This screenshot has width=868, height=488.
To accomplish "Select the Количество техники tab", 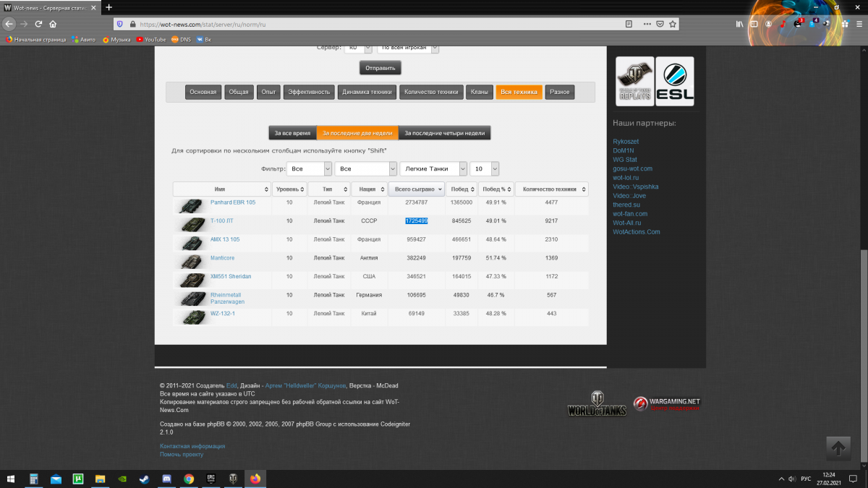I will [x=431, y=92].
